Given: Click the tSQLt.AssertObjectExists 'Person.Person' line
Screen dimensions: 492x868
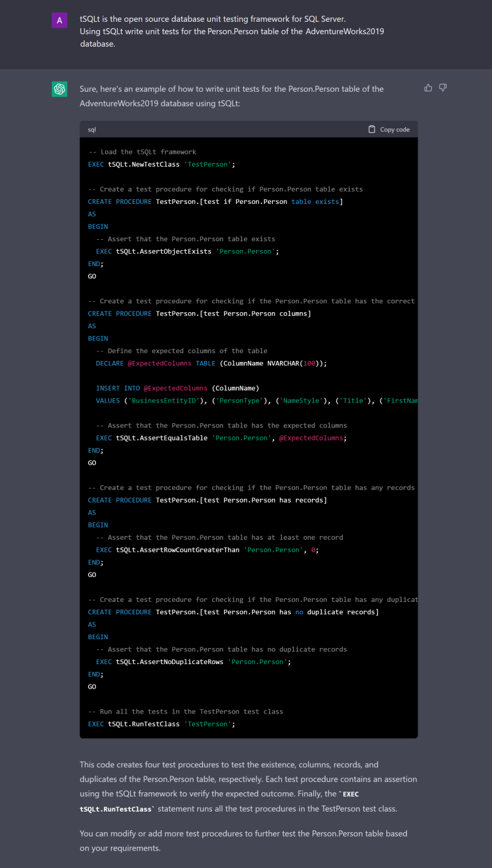Looking at the screenshot, I should 187,251.
